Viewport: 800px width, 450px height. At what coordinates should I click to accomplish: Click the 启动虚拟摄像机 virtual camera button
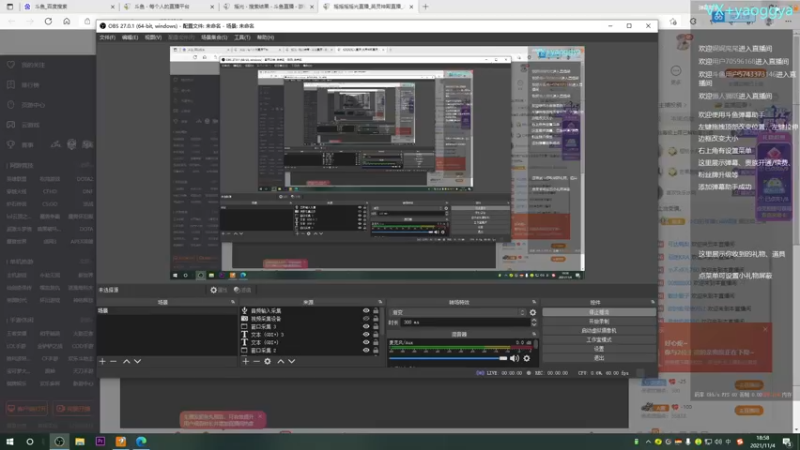pos(599,330)
